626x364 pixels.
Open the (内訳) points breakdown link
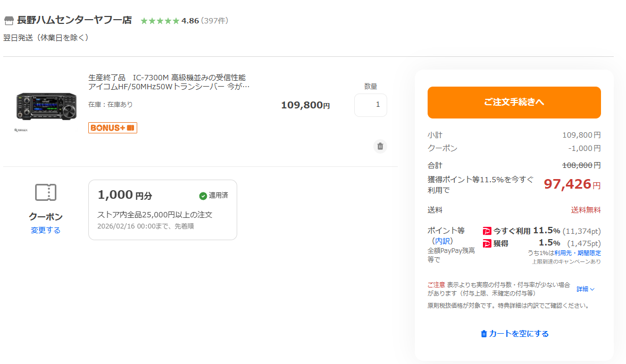pyautogui.click(x=442, y=241)
